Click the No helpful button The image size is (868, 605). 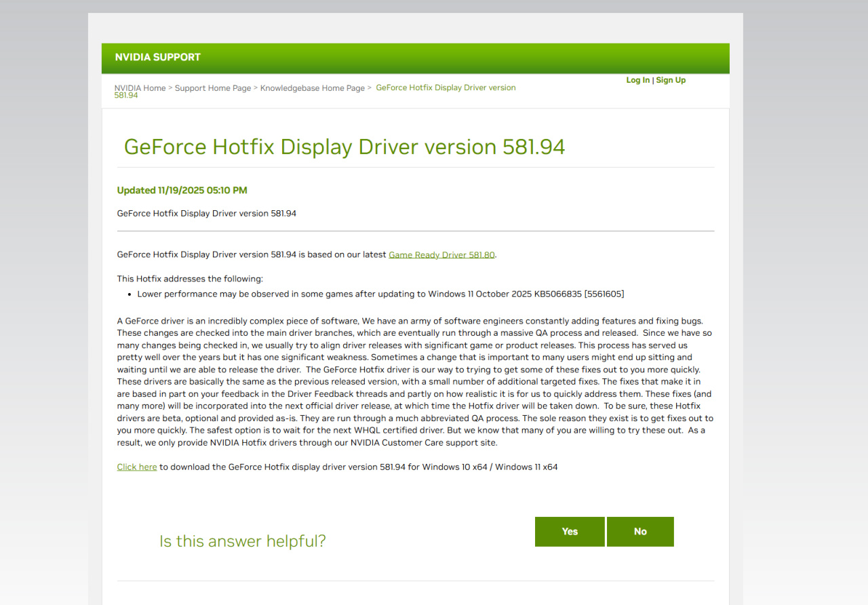640,532
